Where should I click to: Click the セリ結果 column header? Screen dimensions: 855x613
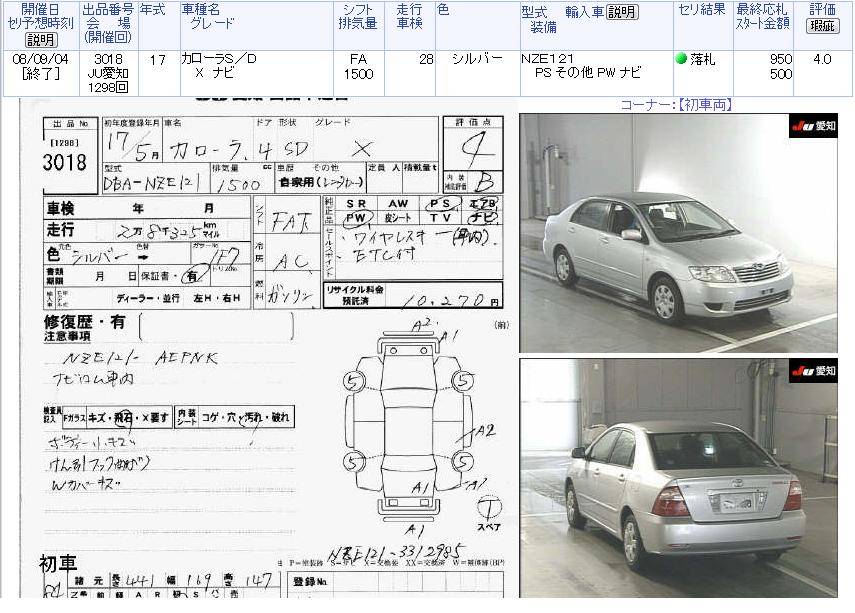coord(702,10)
